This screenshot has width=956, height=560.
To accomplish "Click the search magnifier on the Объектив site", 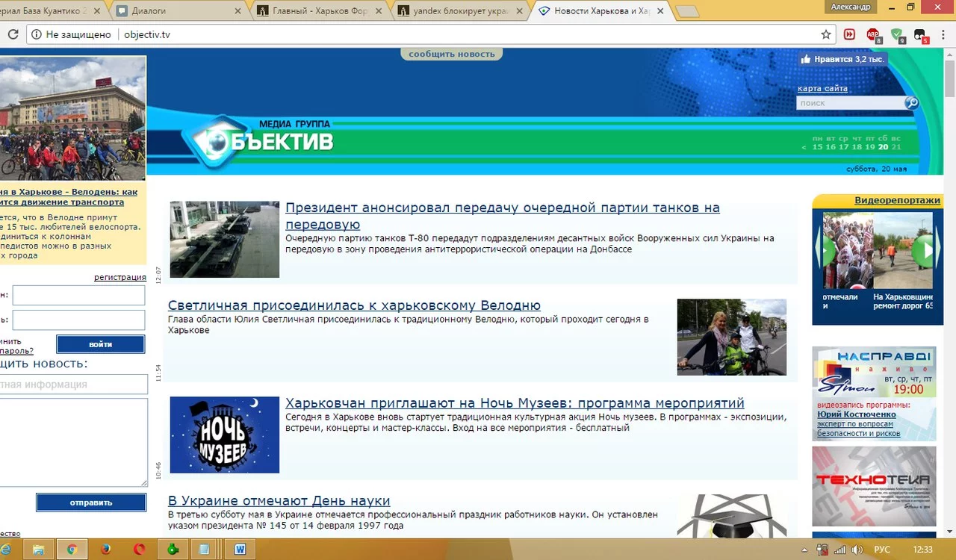I will 911,102.
